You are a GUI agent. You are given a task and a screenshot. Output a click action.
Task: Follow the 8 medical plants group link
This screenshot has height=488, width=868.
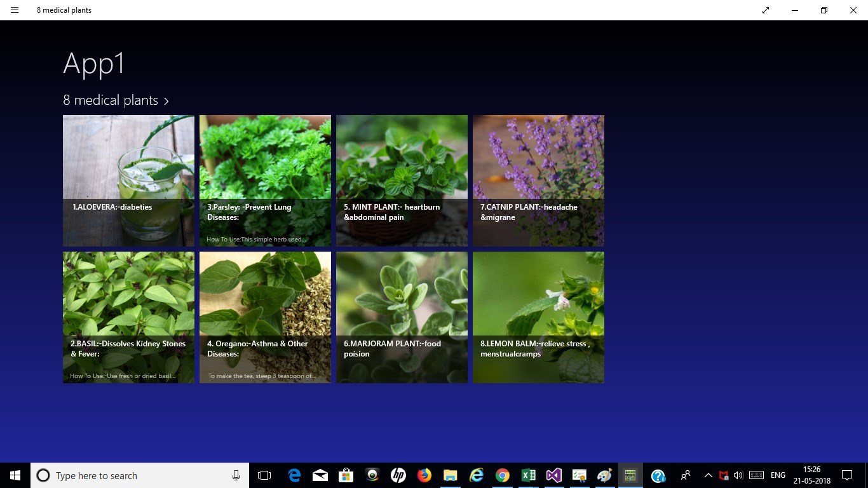110,100
